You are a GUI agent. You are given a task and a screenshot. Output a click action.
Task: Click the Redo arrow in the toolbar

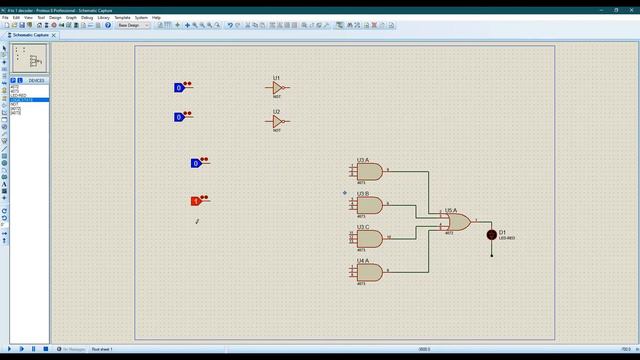point(238,25)
